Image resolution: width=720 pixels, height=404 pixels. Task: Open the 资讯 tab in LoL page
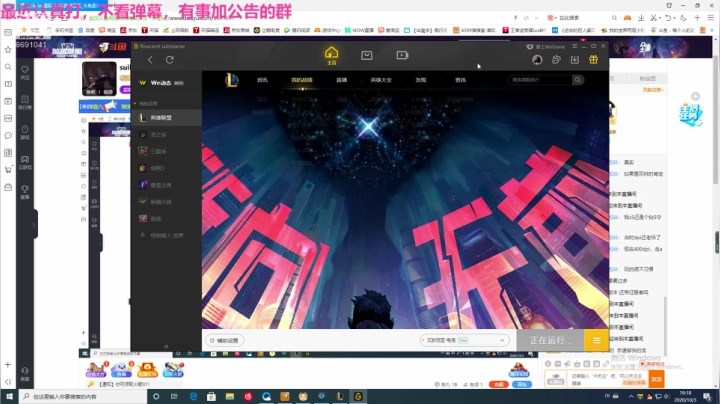point(262,80)
